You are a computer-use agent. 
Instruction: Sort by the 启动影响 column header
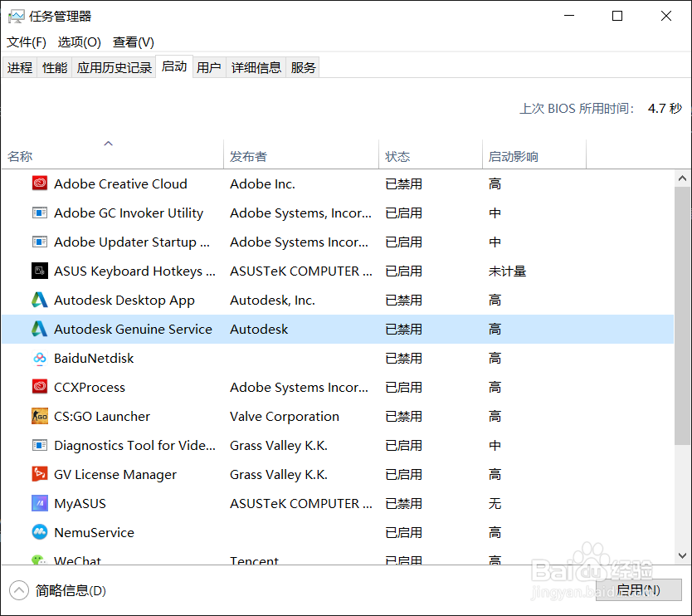click(534, 154)
